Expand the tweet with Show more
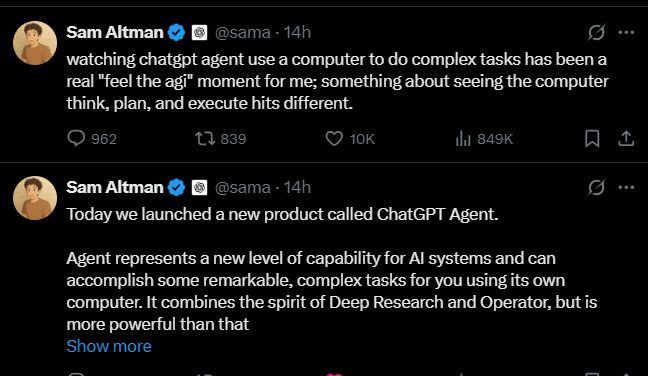Screen dimensions: 648x376 point(109,346)
